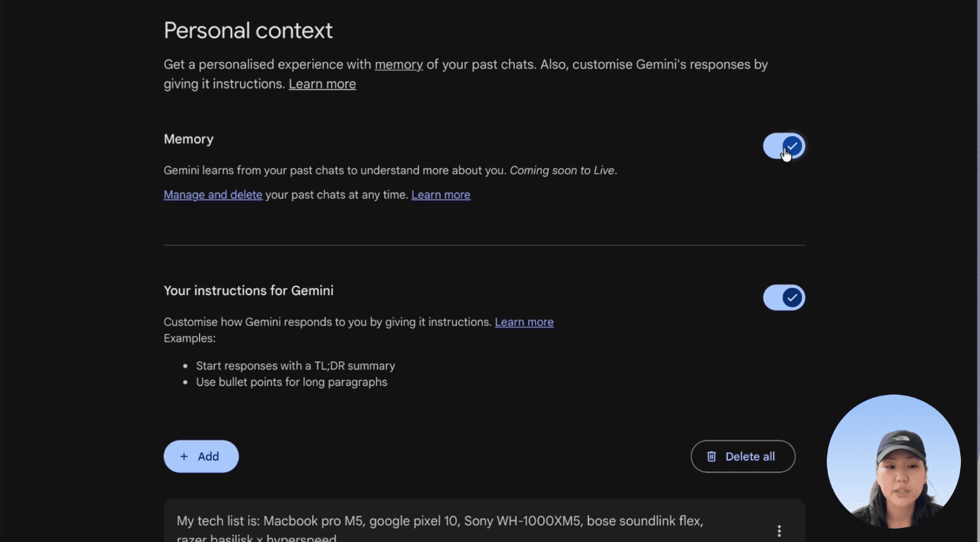Click the plus icon in Add button
This screenshot has height=542, width=980.
(184, 457)
